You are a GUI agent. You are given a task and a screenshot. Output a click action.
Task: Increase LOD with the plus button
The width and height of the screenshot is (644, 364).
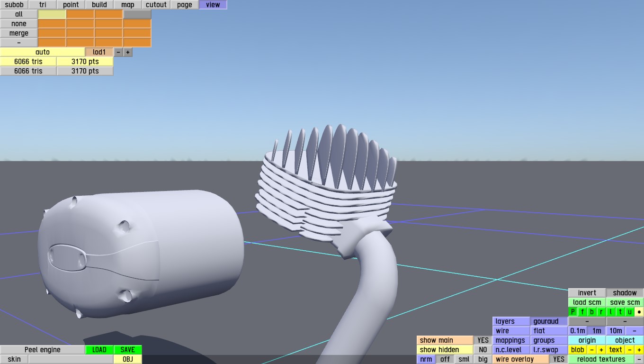(128, 52)
